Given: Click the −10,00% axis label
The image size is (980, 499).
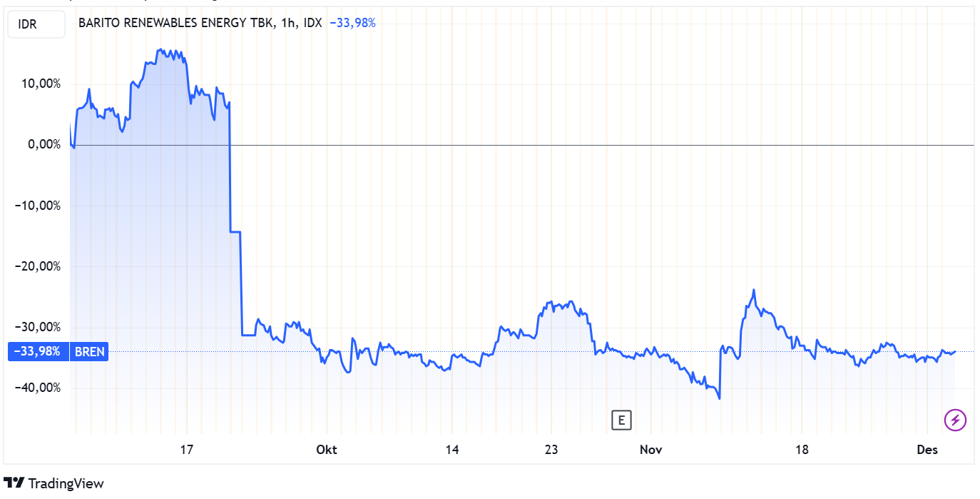Looking at the screenshot, I should click(38, 206).
